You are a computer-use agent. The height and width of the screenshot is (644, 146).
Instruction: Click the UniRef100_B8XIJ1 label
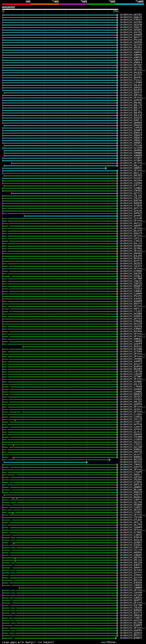pos(131,173)
